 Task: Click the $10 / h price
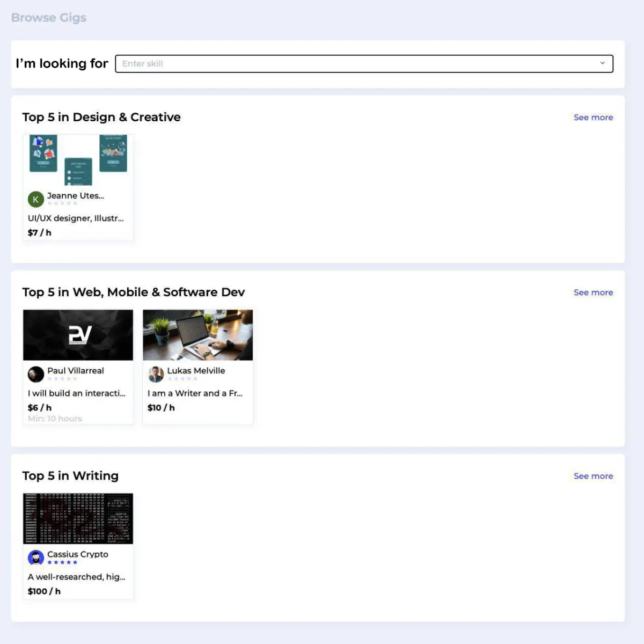[161, 408]
